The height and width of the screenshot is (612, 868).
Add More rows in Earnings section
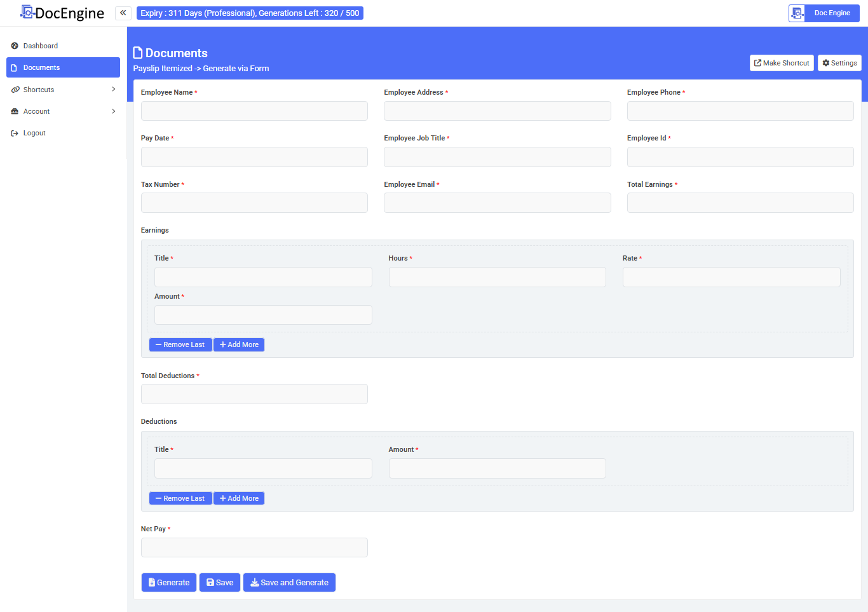point(239,344)
